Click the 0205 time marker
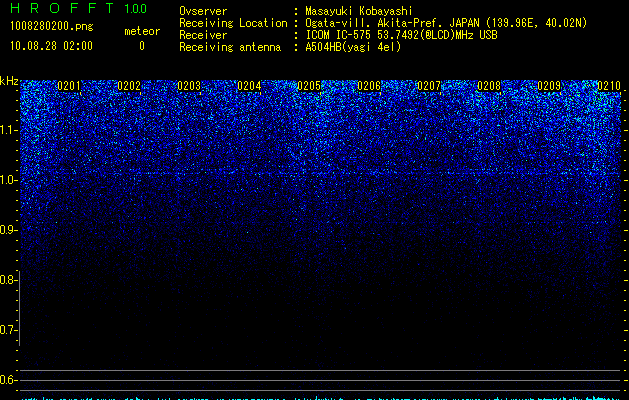629x400 pixels. [309, 86]
